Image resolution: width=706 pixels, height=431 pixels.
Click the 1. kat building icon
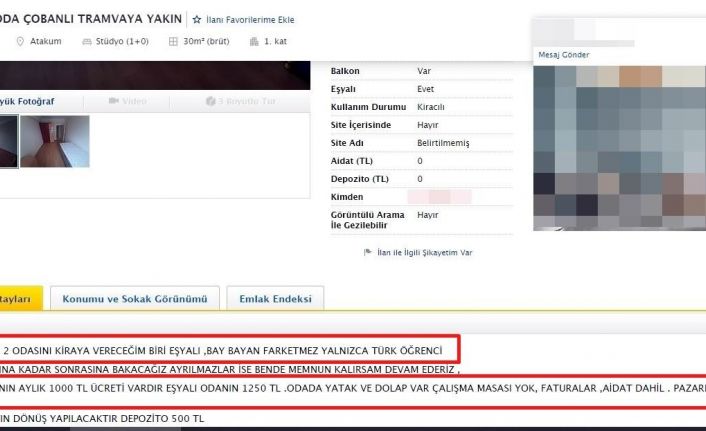254,41
